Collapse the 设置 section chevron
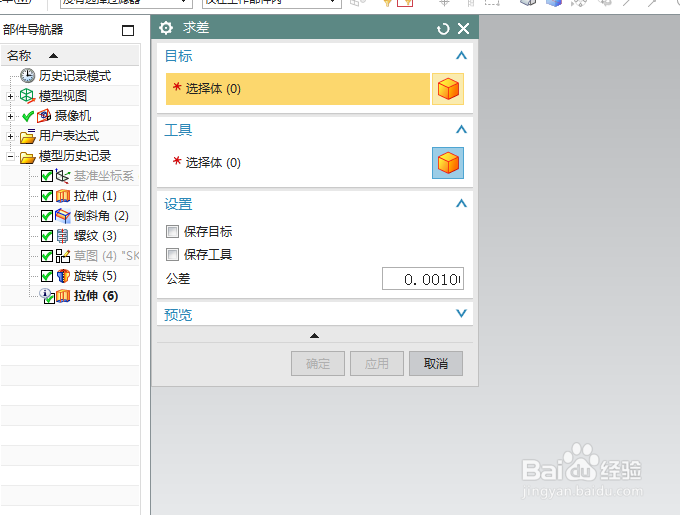Viewport: 680px width, 515px height. click(461, 203)
